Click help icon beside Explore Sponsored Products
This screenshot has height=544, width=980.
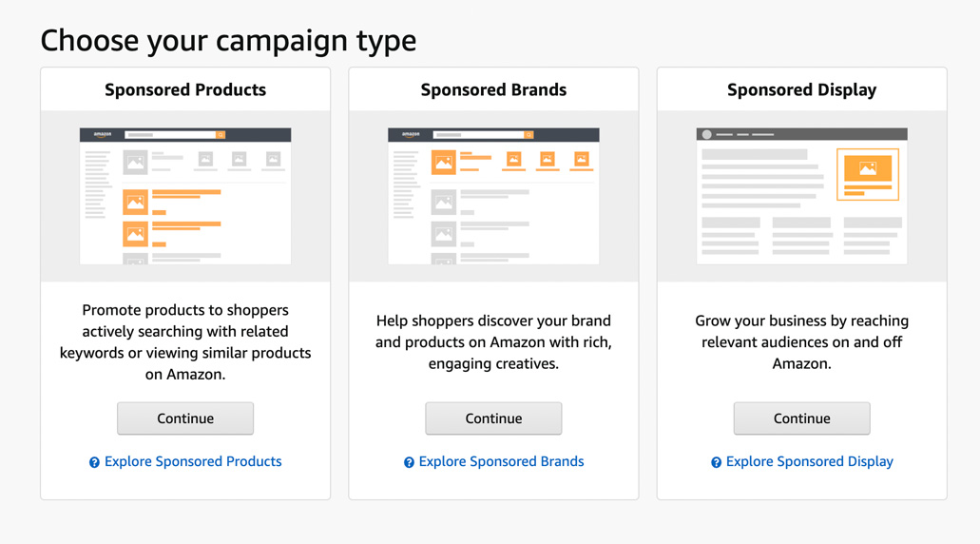[x=94, y=463]
